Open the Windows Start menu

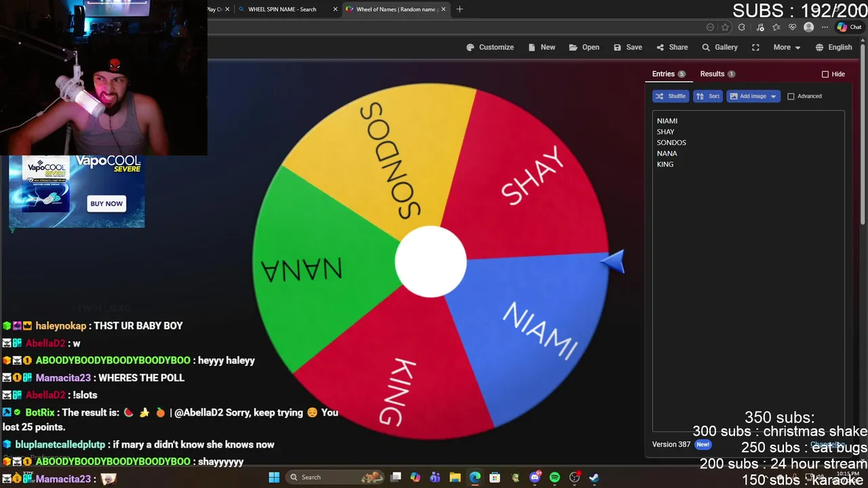(x=274, y=477)
